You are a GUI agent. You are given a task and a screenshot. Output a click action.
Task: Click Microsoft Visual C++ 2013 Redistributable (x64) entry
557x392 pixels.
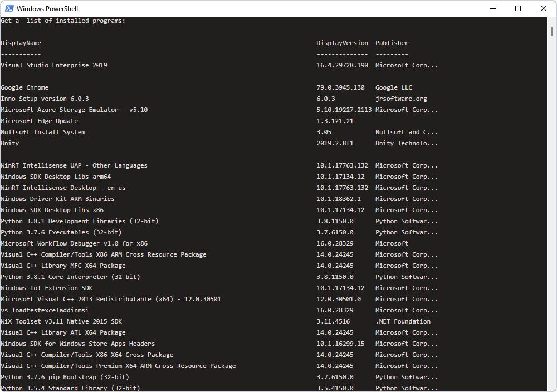coord(111,300)
